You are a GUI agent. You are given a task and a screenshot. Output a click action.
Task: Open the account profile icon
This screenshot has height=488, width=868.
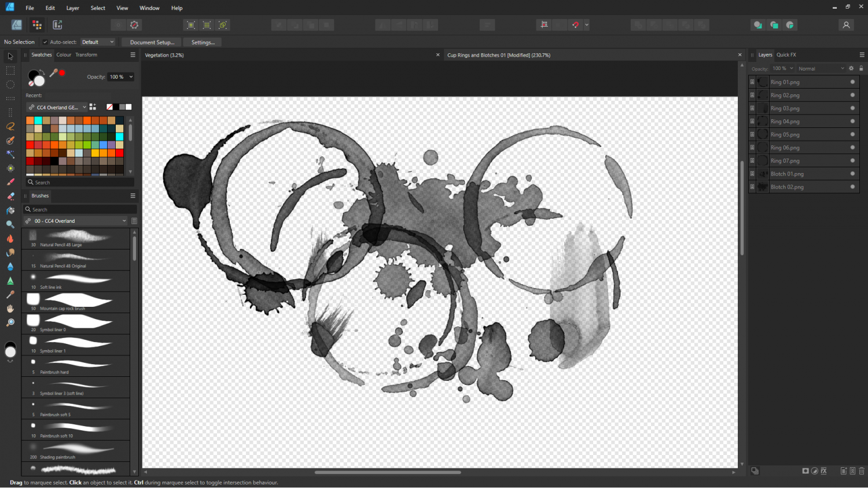click(846, 25)
